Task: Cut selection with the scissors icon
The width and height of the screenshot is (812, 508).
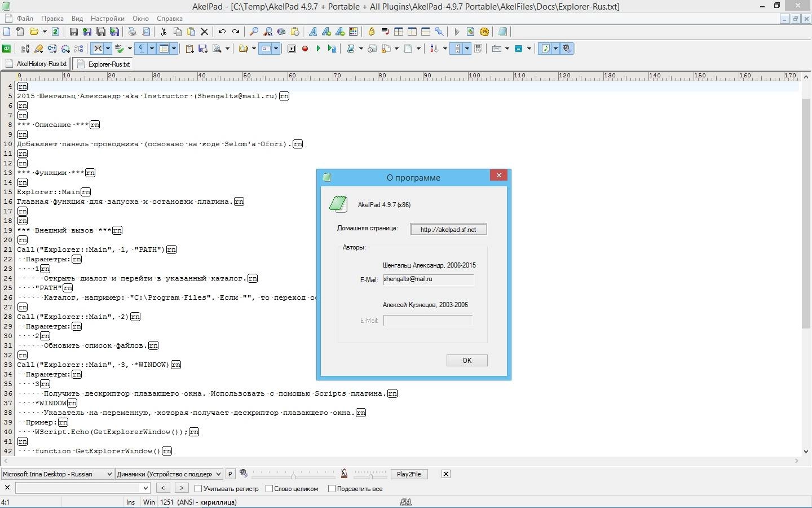Action: [x=164, y=32]
